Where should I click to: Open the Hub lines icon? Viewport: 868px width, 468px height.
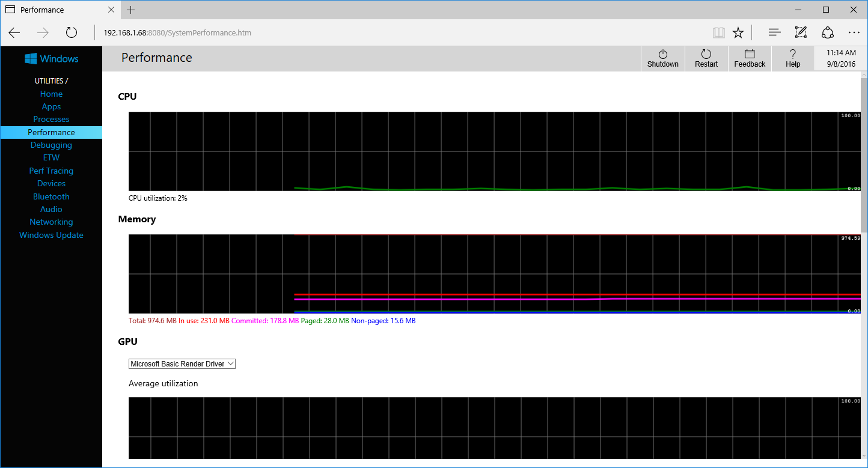click(x=775, y=32)
